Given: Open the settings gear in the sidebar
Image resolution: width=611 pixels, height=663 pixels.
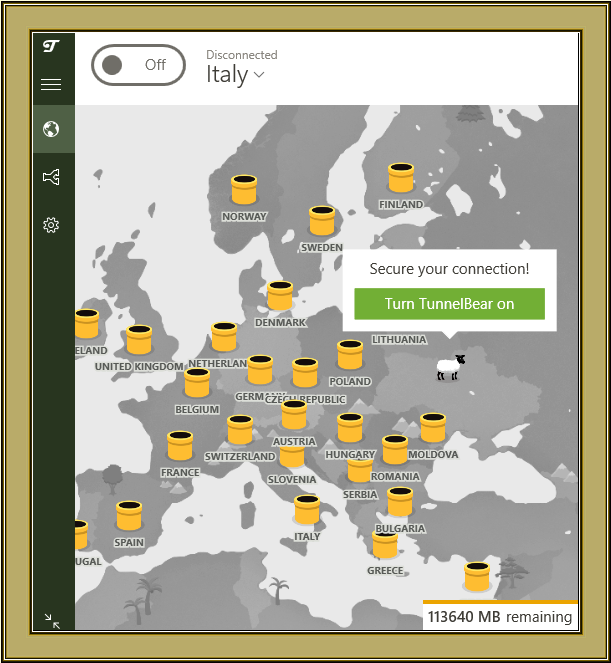Looking at the screenshot, I should pos(51,225).
